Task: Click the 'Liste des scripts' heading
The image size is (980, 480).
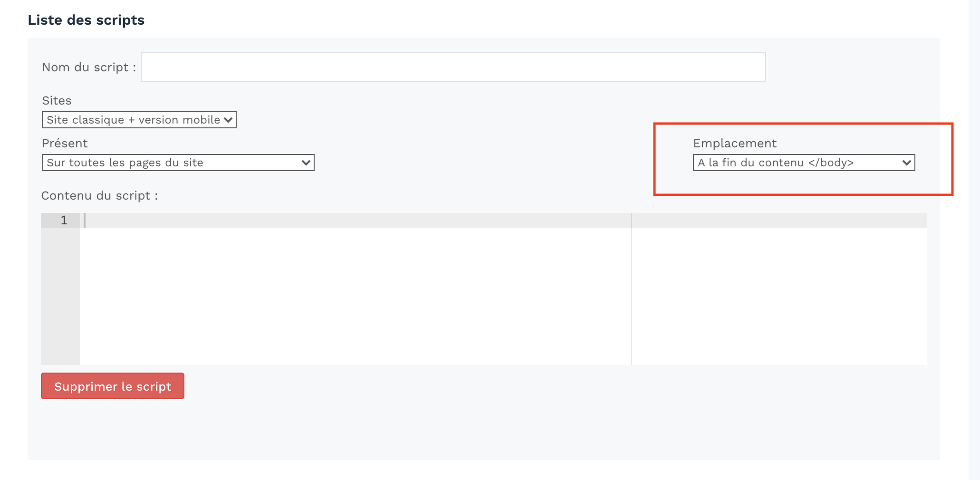Action: (x=86, y=20)
